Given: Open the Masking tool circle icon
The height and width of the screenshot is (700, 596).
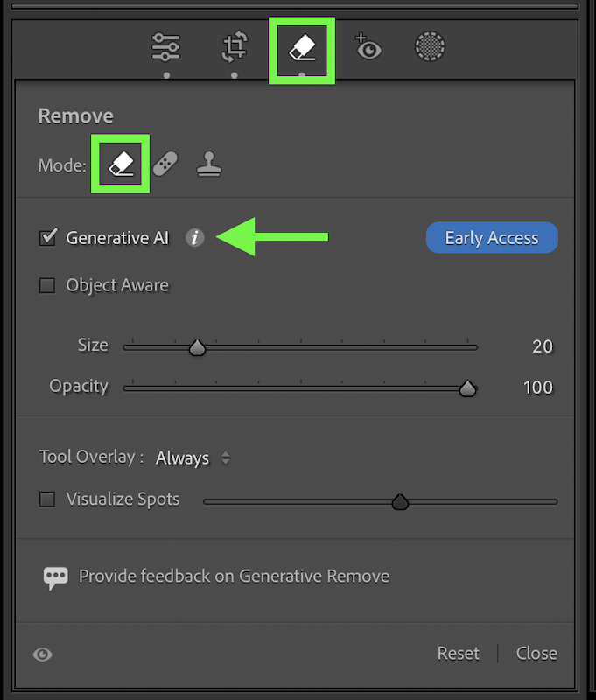Looking at the screenshot, I should point(430,46).
